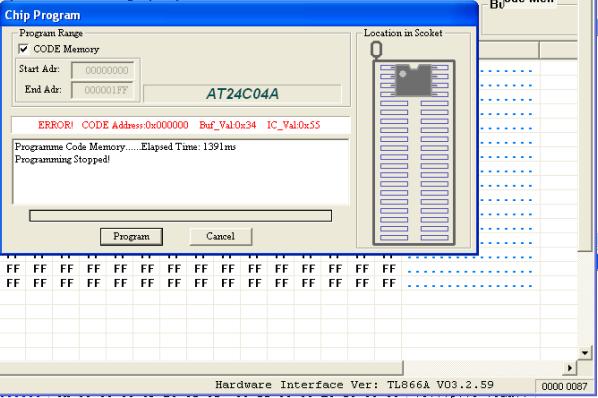This screenshot has height=398, width=598.
Task: Click the pin-one dot on the chip graphic
Action: [402, 74]
